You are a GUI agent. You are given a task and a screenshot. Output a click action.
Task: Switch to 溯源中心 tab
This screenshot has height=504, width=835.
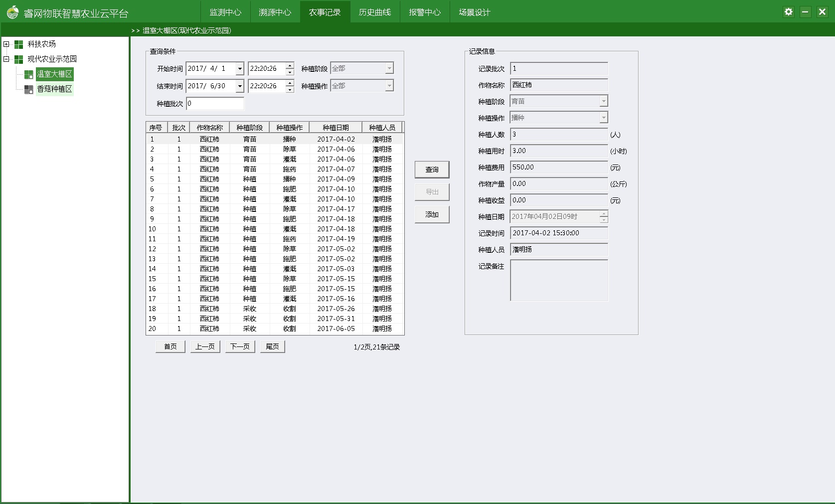tap(275, 12)
